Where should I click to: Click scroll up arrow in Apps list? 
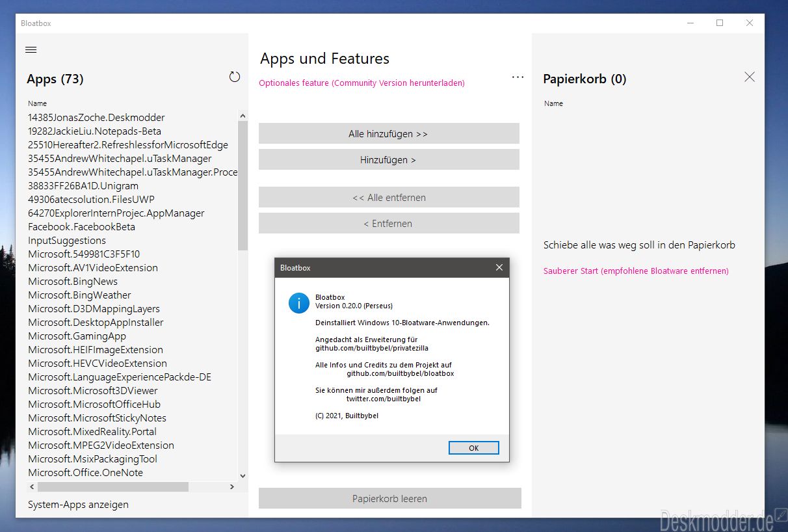tap(243, 116)
